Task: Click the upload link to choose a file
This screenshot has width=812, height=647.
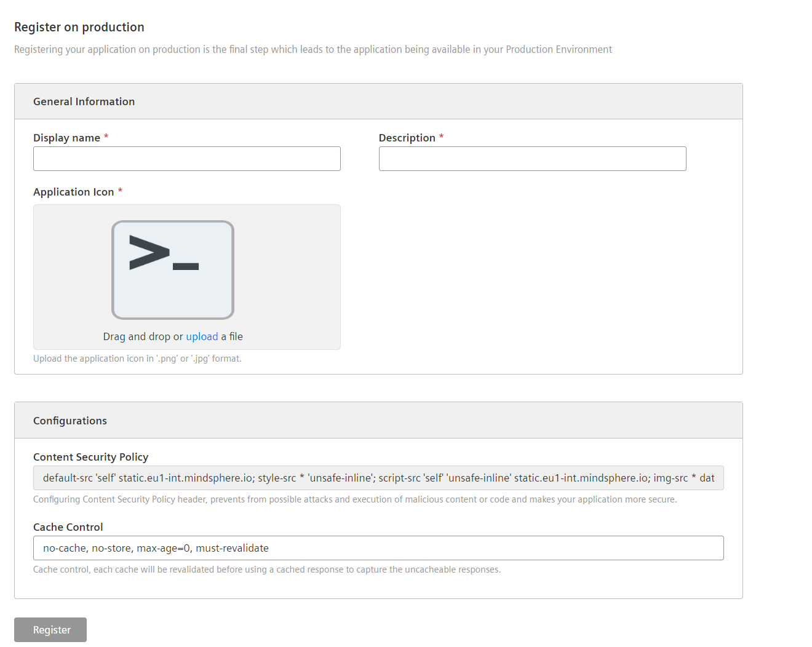Action: (202, 336)
